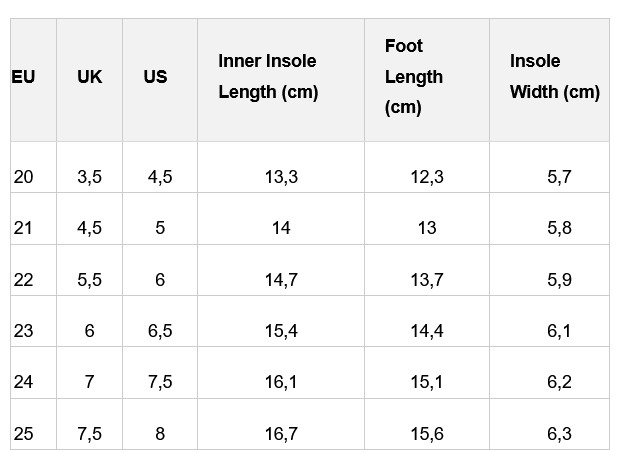Click EU size 22 cell
The image size is (618, 450).
(24, 280)
